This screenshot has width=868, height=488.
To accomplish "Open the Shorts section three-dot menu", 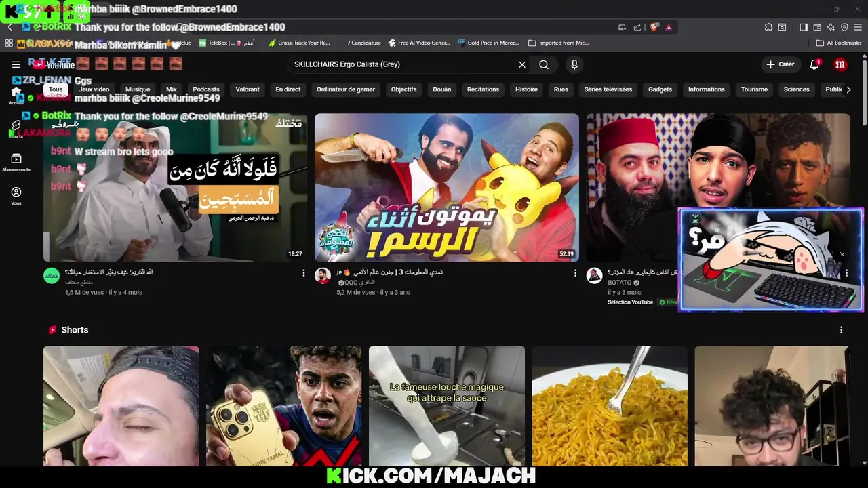I will [x=842, y=330].
